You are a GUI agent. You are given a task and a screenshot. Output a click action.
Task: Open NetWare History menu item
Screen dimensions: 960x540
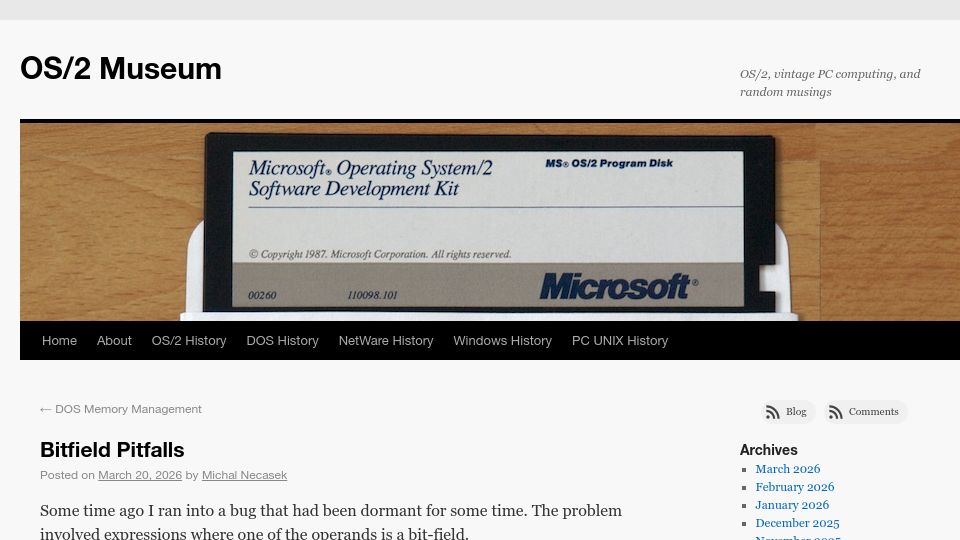click(x=386, y=340)
